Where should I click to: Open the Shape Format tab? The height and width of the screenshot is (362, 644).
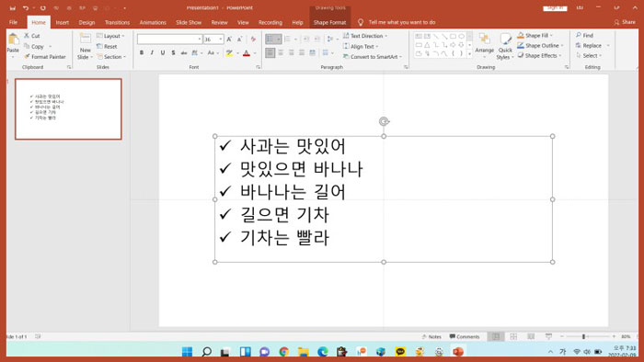[x=329, y=22]
